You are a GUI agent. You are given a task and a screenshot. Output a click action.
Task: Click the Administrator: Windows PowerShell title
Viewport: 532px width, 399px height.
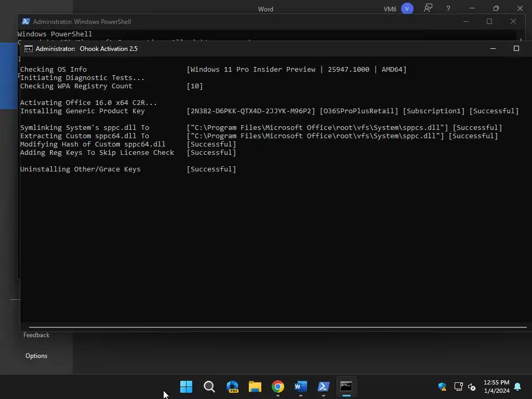(x=82, y=22)
